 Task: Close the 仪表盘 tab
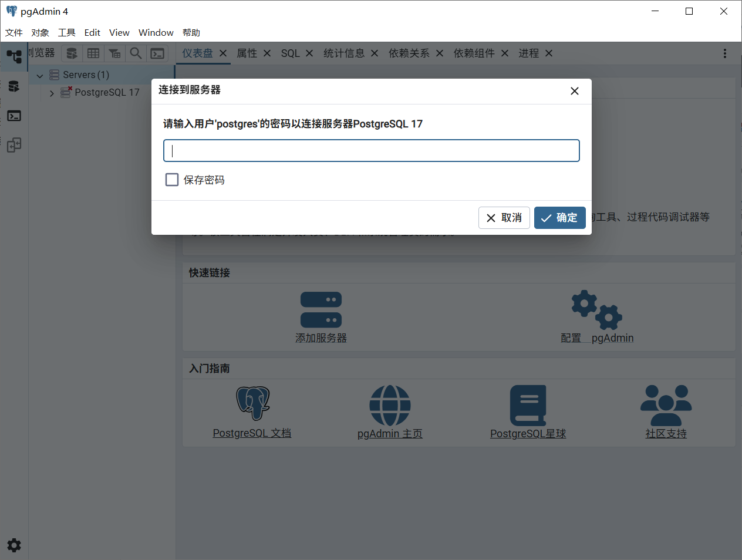click(x=223, y=53)
